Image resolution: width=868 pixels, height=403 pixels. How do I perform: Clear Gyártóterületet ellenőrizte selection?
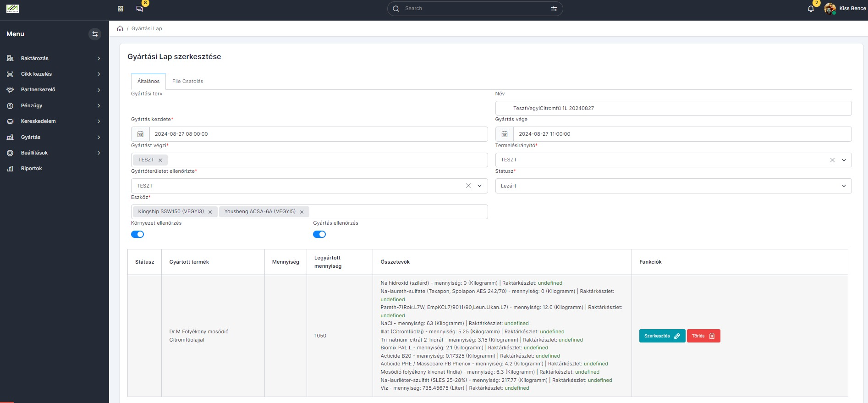coord(468,186)
